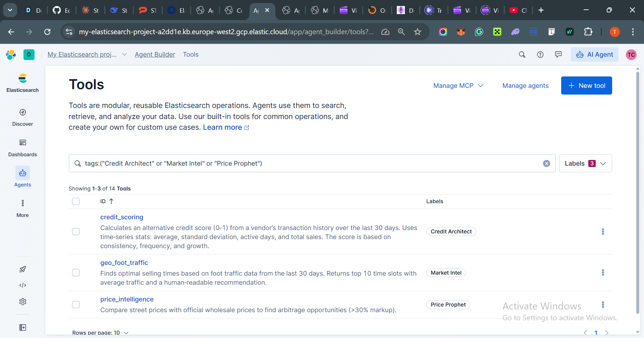Open the price_intelligence tool link
Screen dimensions: 644x338
(x=127, y=299)
